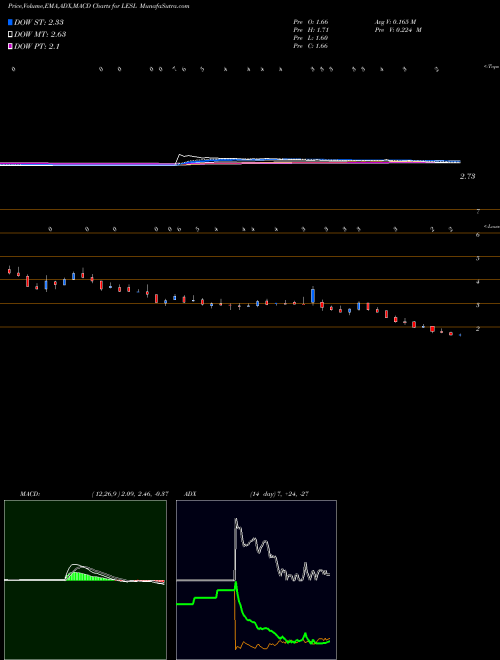Click the '<Tops' marker label
Viewport: 500px width, 660px height.
(x=492, y=67)
